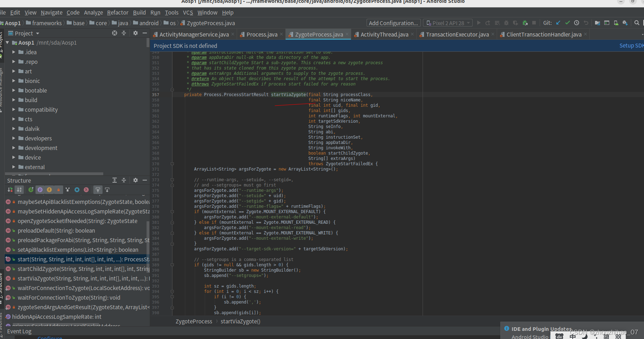Expand the frameworks-level 'art' folder
This screenshot has height=339, width=644.
click(14, 71)
